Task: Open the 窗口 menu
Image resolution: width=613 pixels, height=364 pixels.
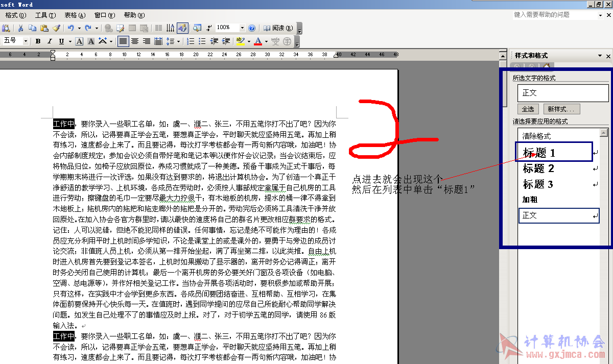Action: [105, 15]
